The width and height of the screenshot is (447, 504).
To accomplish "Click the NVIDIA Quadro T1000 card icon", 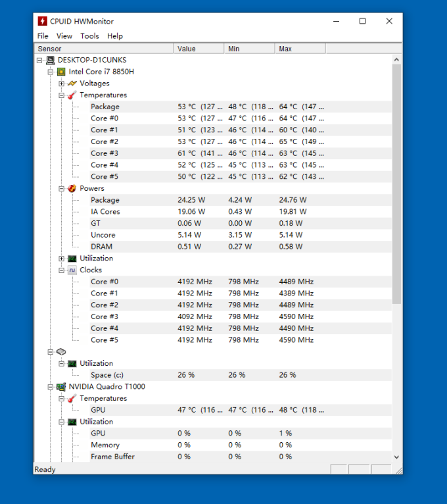I will click(x=61, y=387).
